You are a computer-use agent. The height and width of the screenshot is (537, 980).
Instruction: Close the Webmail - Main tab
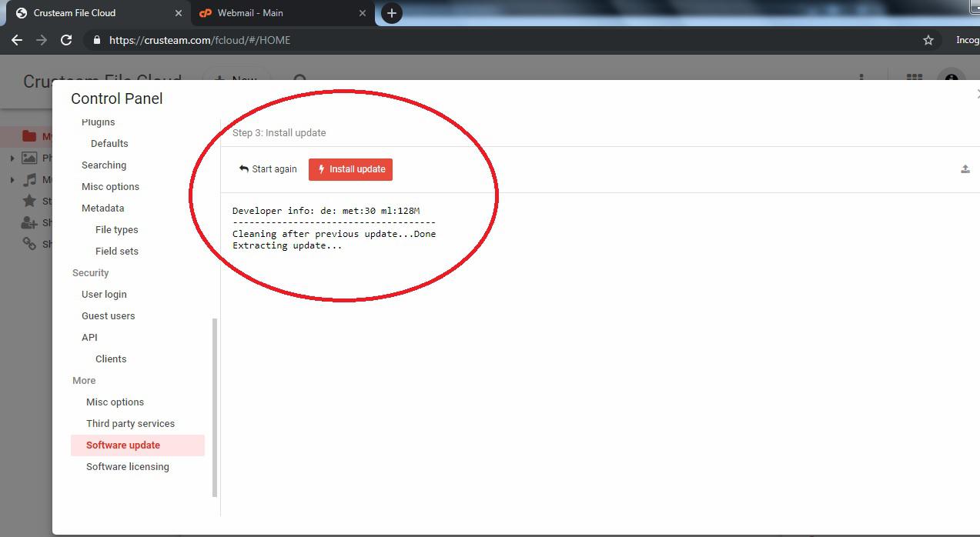point(363,13)
